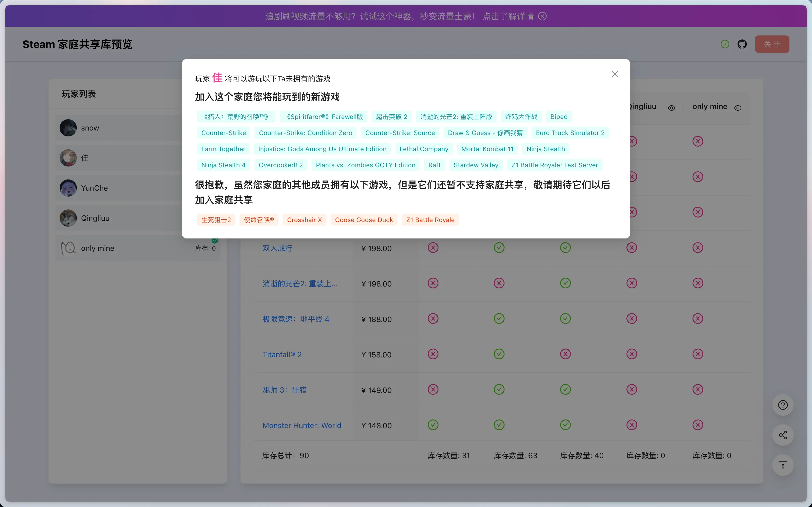
Task: Click the green status check icon in header
Action: (725, 44)
